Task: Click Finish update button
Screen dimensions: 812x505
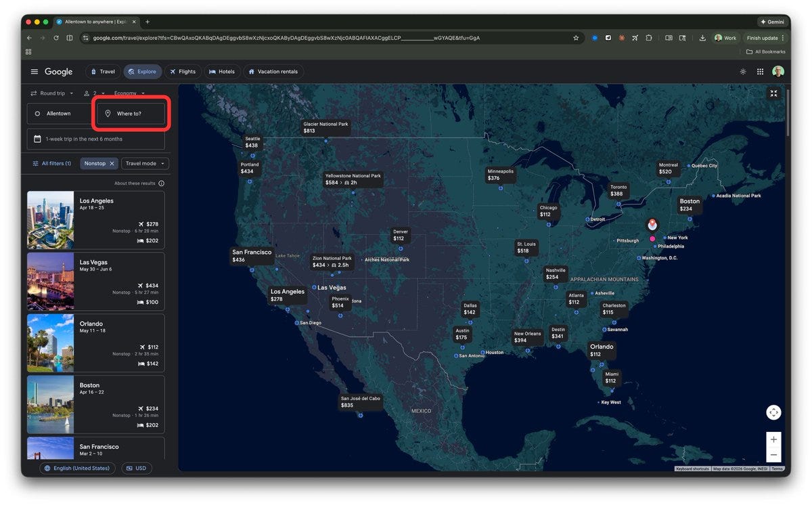Action: (x=765, y=38)
